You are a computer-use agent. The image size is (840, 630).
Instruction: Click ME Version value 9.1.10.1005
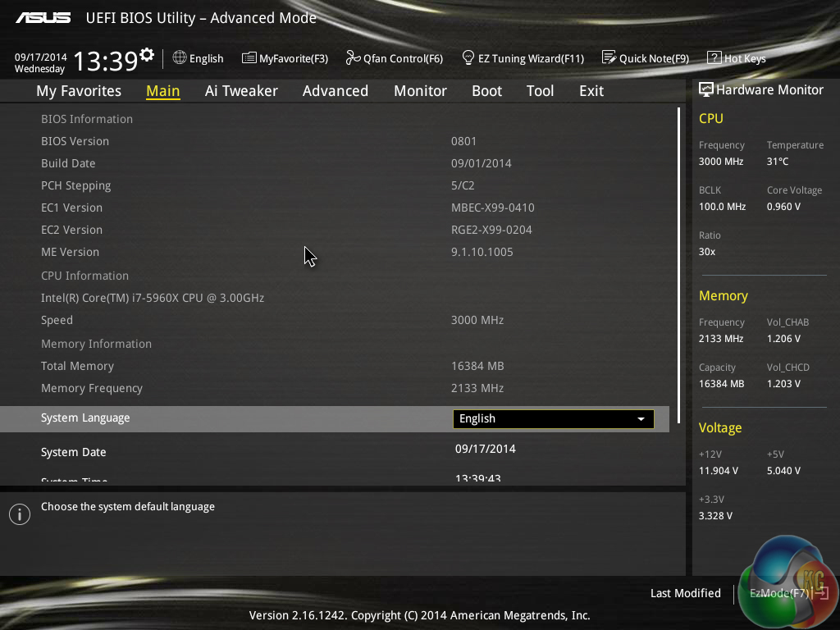[x=482, y=252]
